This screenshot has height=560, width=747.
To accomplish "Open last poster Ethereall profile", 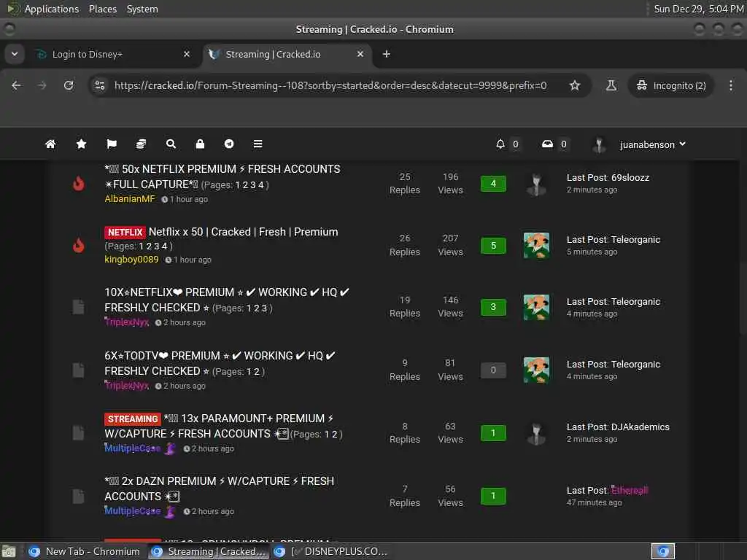I will (630, 490).
